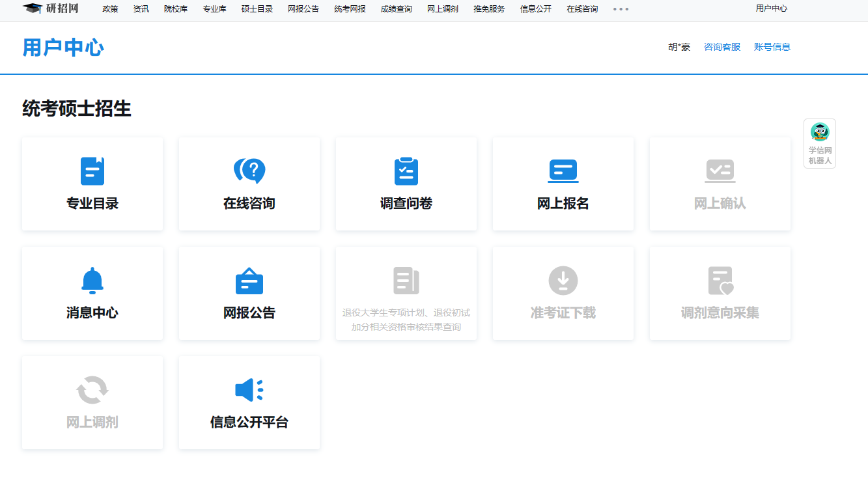Click the 在线咨询 question bubble icon
Viewport: 868px width, 487px height.
[249, 171]
